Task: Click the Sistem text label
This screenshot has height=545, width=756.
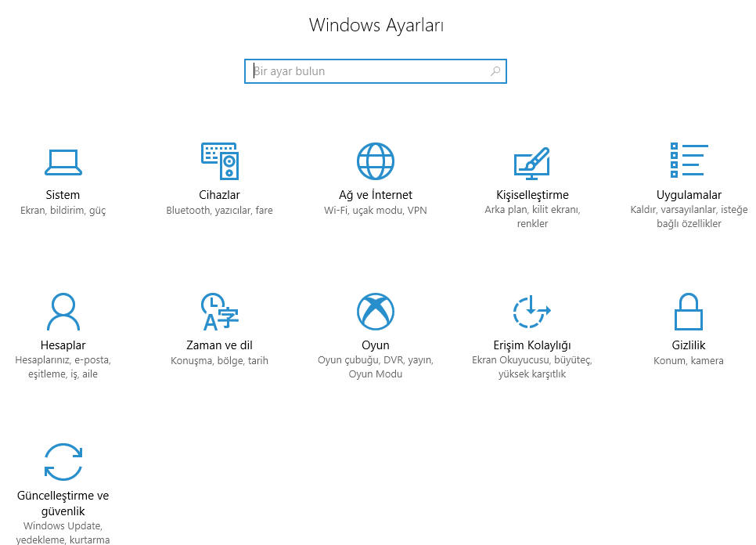Action: (63, 194)
